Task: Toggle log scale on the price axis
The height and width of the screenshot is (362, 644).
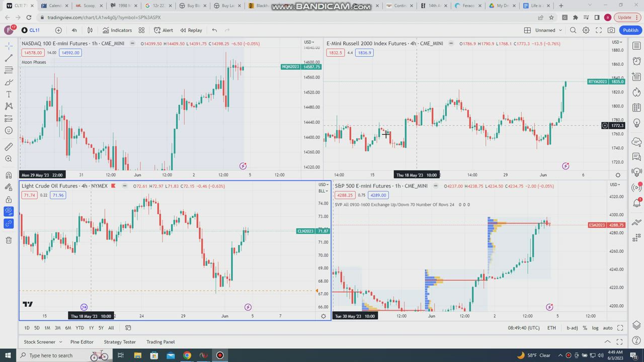Action: [595, 328]
